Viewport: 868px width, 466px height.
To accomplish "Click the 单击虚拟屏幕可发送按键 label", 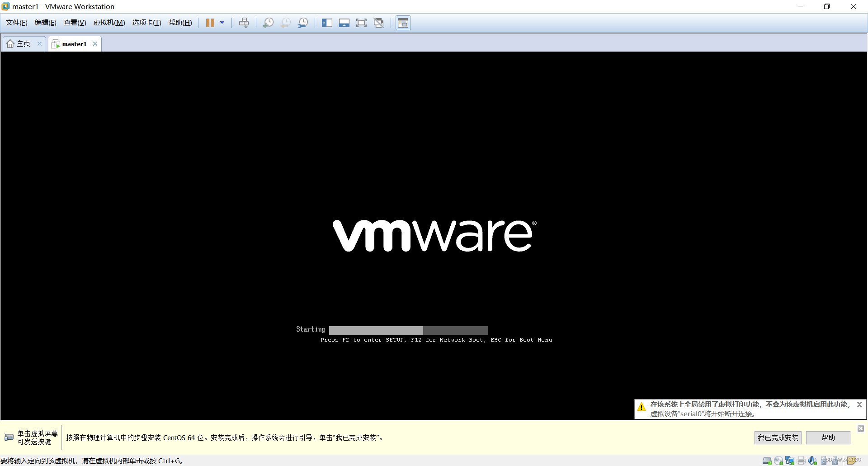I will [x=38, y=437].
